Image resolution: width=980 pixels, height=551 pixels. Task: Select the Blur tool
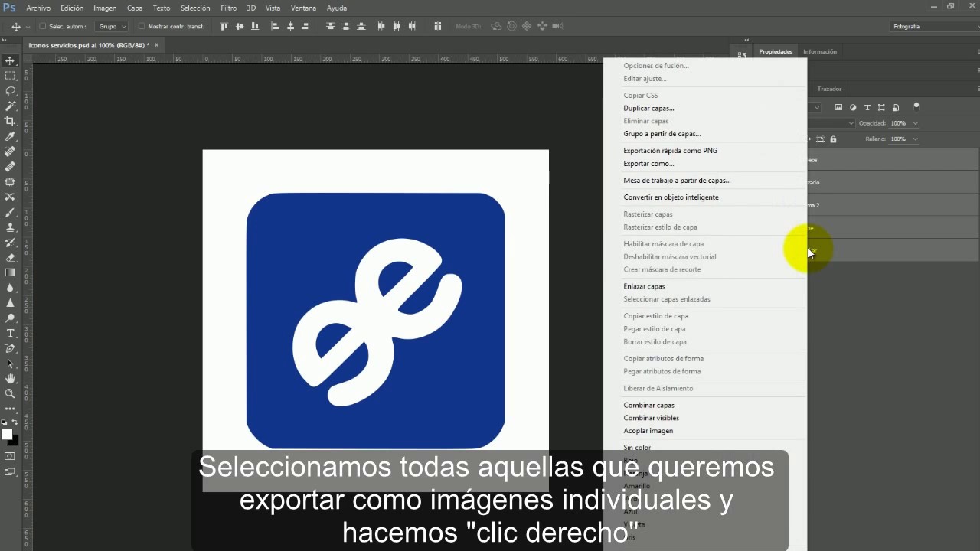point(10,288)
